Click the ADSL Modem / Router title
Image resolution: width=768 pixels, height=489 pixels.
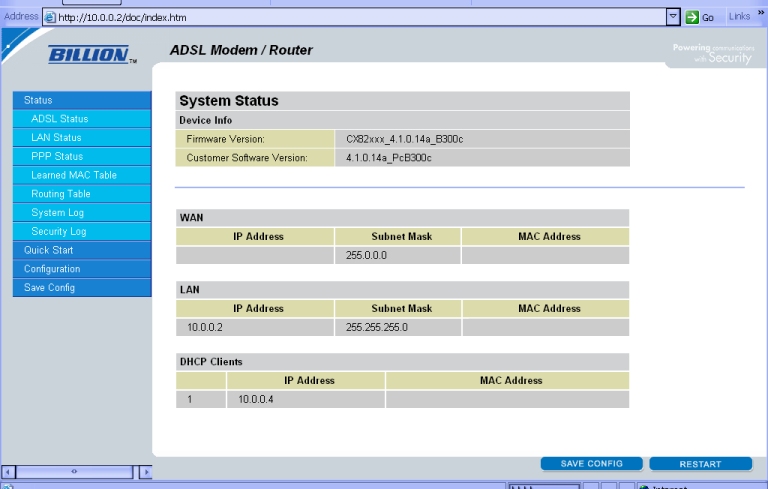241,50
